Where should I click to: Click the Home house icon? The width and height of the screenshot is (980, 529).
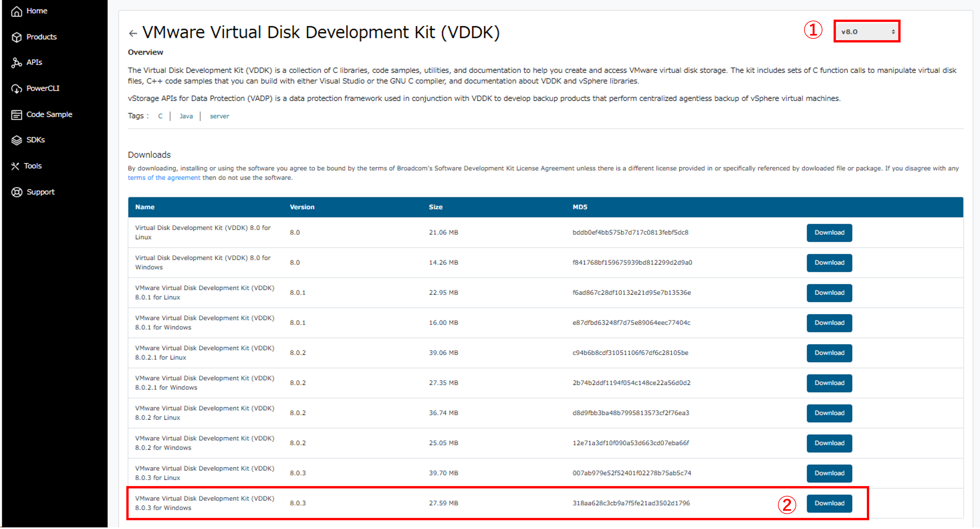point(16,11)
